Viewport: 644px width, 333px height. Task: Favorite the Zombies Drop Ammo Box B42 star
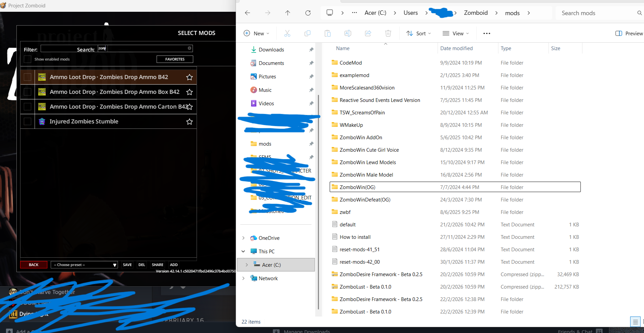(x=190, y=92)
